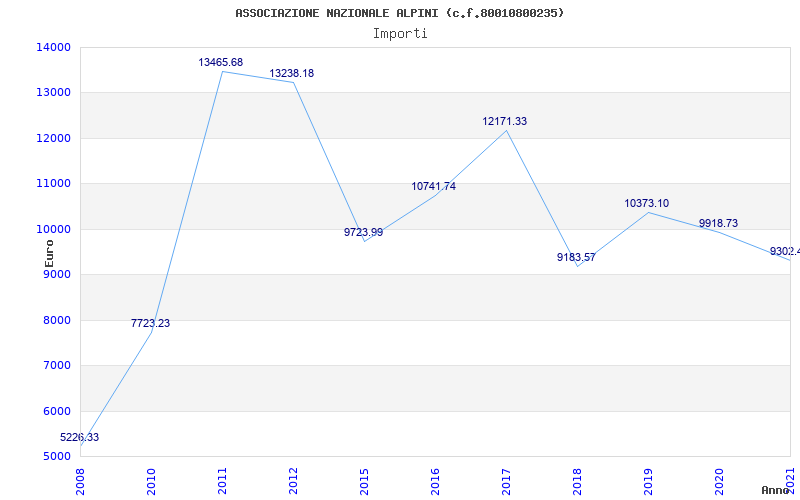
Task: Click the 2020 x-axis year label
Action: [x=719, y=482]
